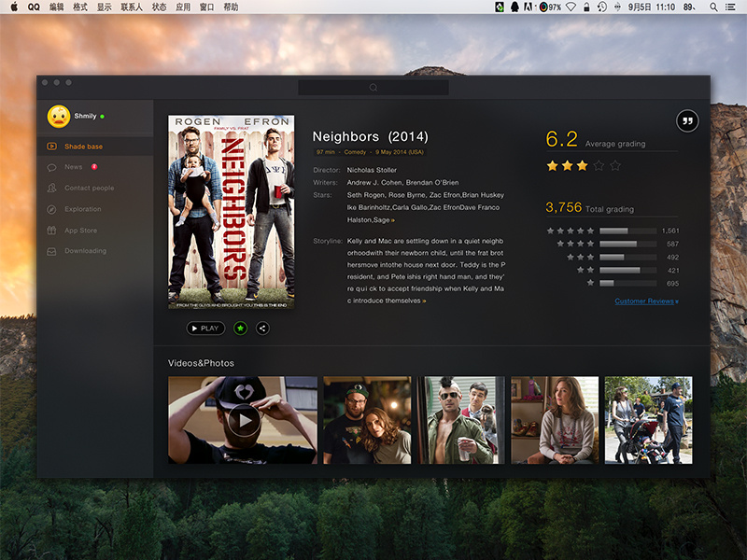Image resolution: width=747 pixels, height=560 pixels.
Task: Click the green sync icon in menu bar
Action: pos(500,7)
